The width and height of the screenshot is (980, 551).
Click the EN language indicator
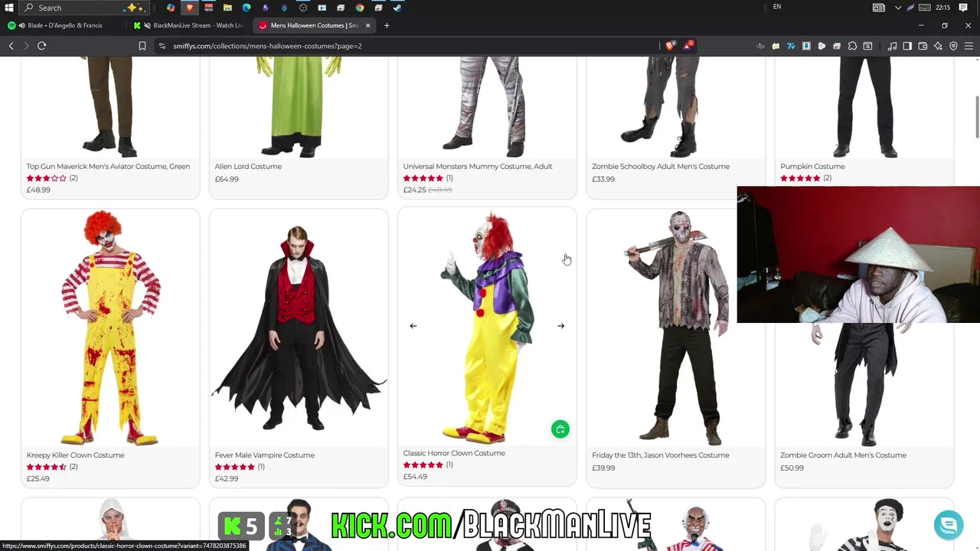coord(777,7)
